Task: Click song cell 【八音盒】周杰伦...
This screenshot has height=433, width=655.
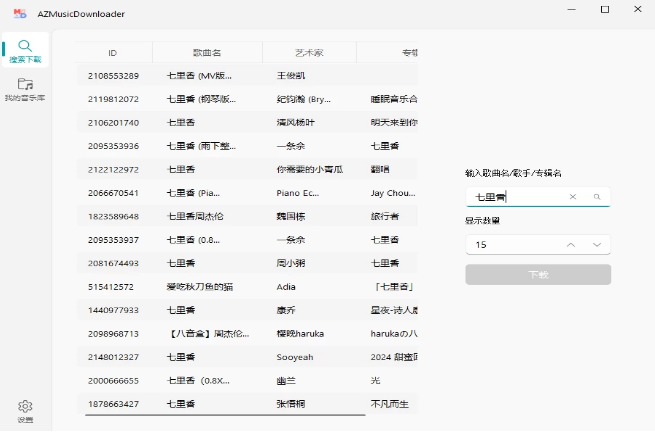Action: (208, 334)
